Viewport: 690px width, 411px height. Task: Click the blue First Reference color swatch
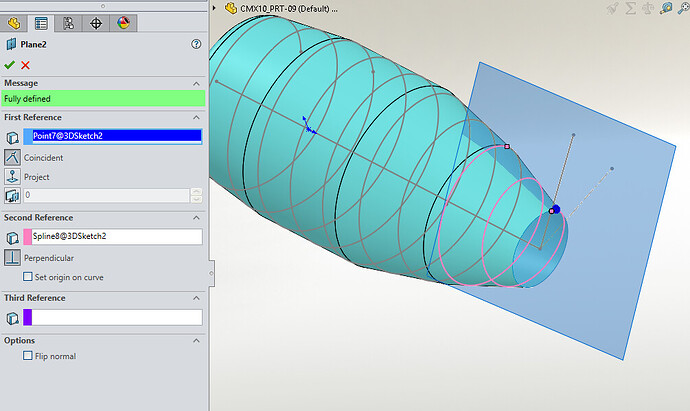click(28, 136)
